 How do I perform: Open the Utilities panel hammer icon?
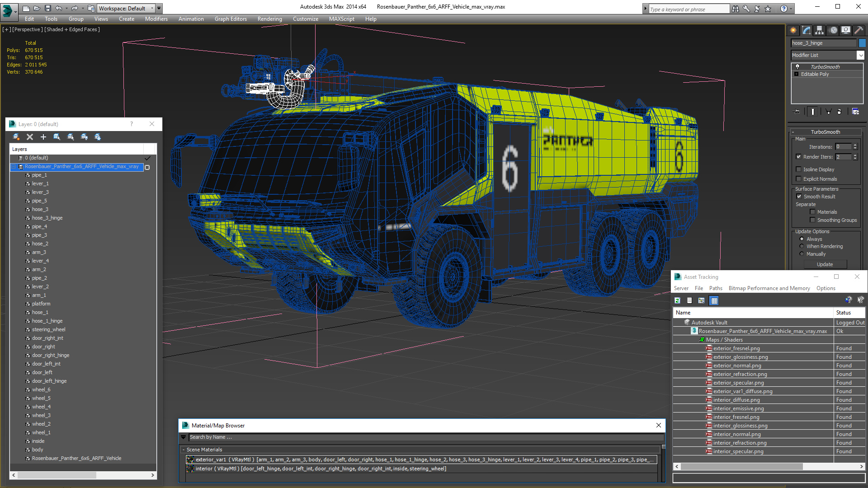point(859,30)
